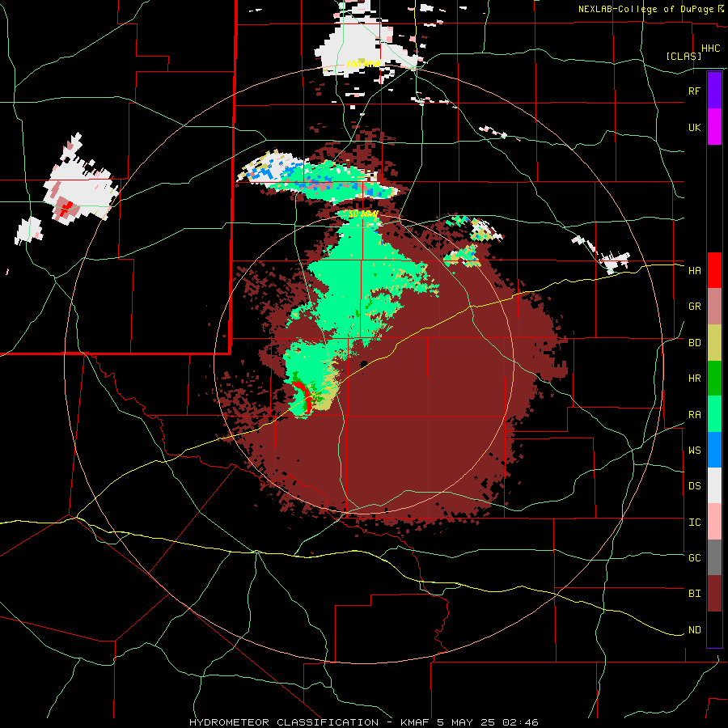The image size is (728, 728).
Task: Click the yellow BD big drops swatch
Action: [x=714, y=343]
